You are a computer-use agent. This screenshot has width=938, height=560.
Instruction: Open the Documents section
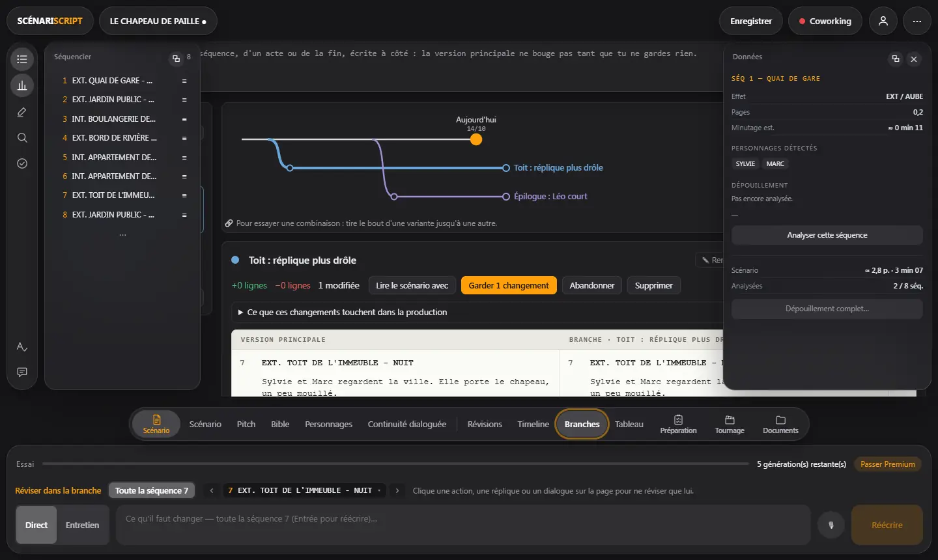click(x=780, y=424)
